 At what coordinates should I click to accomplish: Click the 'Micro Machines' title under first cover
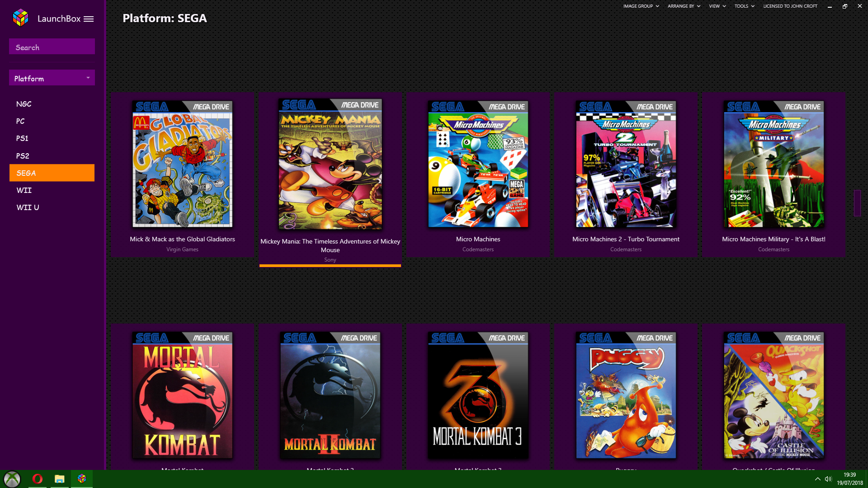coord(478,239)
